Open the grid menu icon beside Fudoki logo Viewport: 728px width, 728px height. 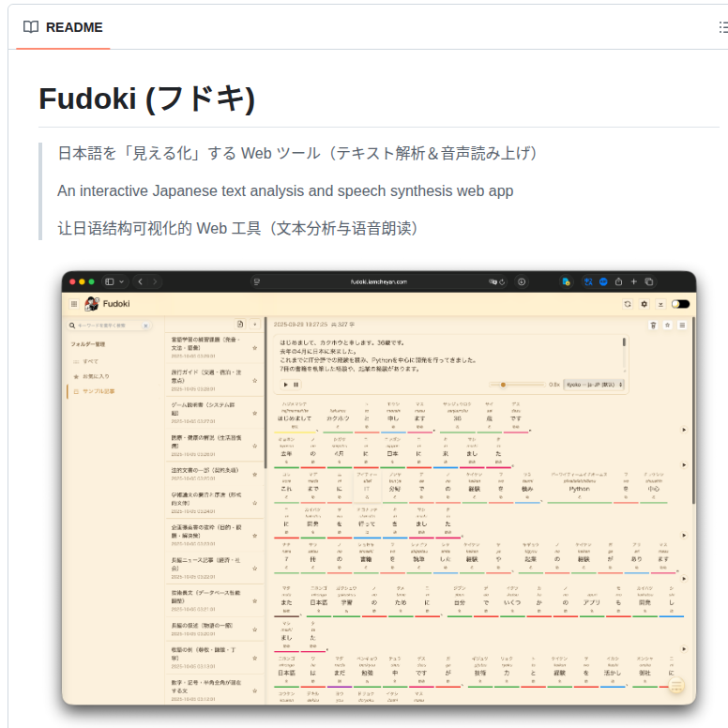pyautogui.click(x=74, y=304)
